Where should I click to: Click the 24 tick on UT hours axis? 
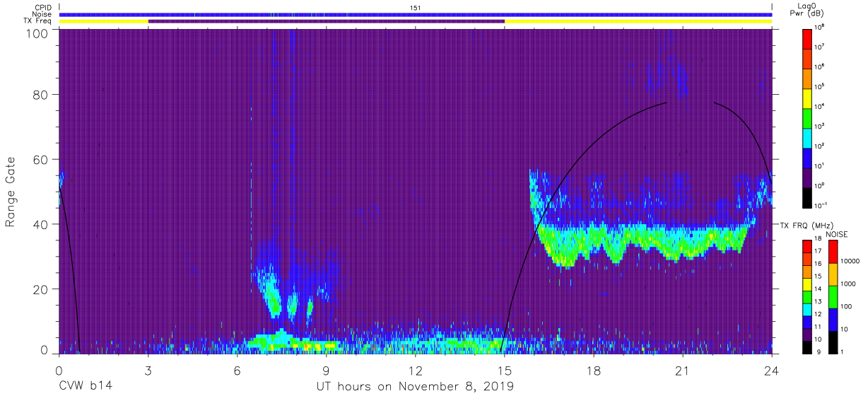[x=772, y=370]
